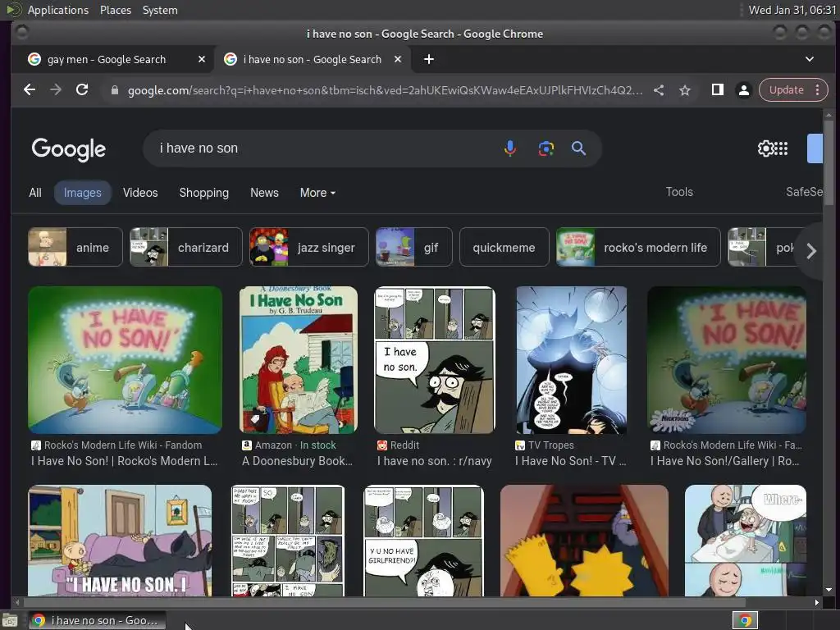The height and width of the screenshot is (630, 840).
Task: Bookmark this tab with star icon
Action: [x=685, y=90]
